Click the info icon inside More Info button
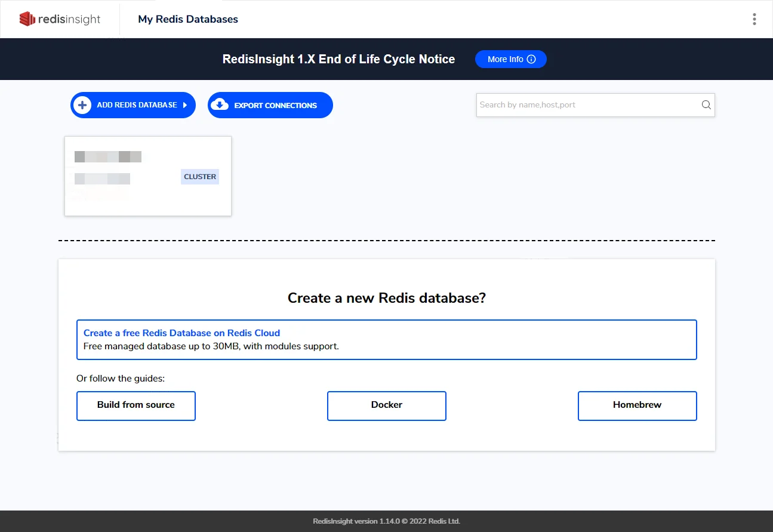Viewport: 773px width, 532px height. point(531,59)
